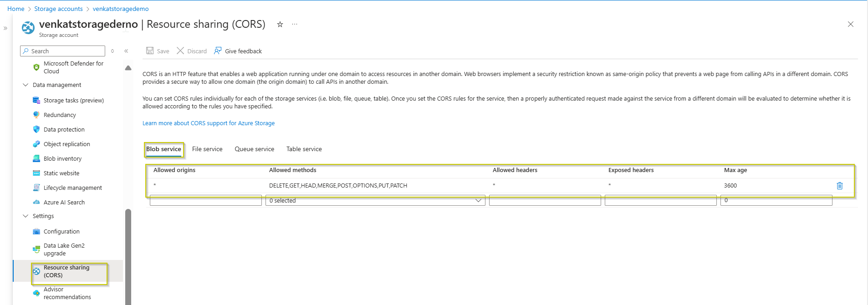This screenshot has width=868, height=305.
Task: Click the Resource sharing CORS icon in sidebar
Action: pyautogui.click(x=36, y=271)
